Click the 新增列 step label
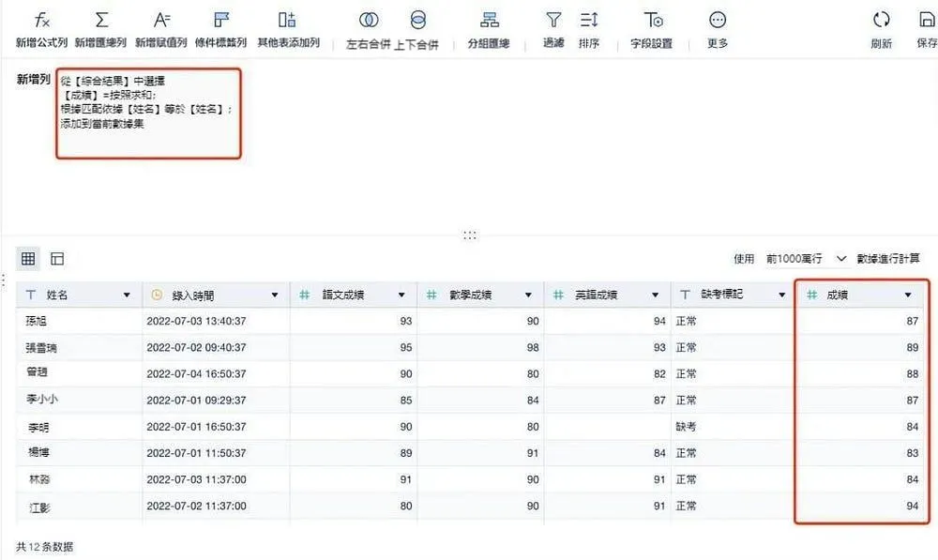938x560 pixels. coord(34,79)
